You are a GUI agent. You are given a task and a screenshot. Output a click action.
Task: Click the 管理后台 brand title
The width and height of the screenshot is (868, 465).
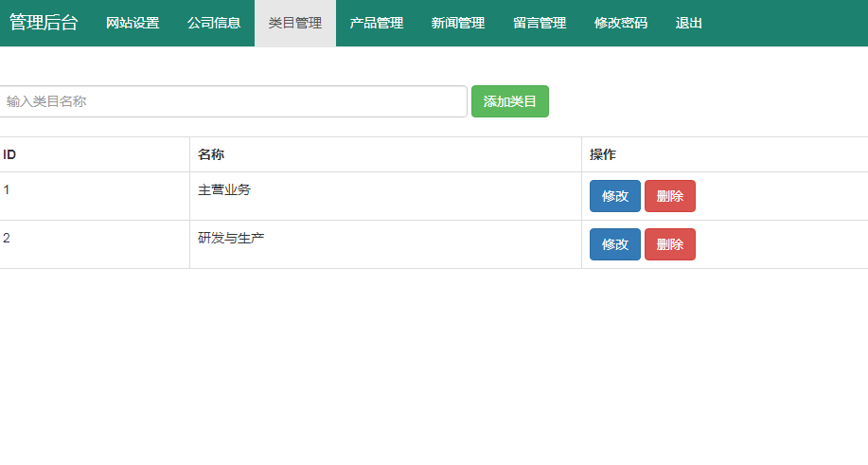[x=44, y=23]
